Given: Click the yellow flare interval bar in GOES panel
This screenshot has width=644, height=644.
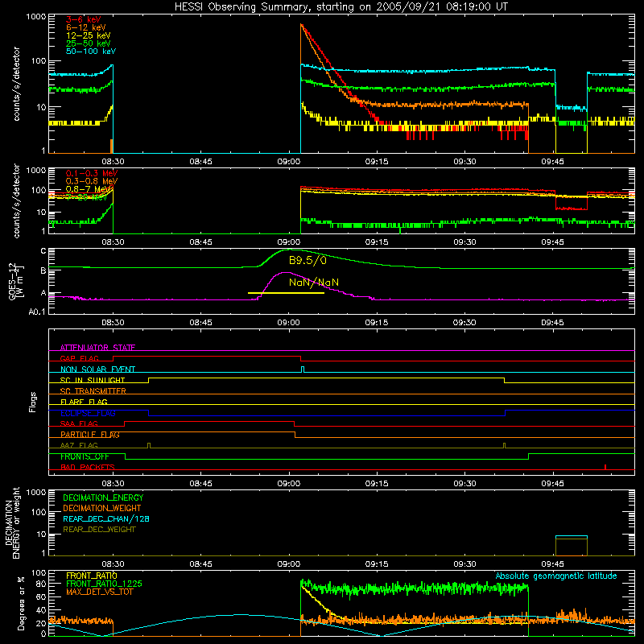Looking at the screenshot, I should tap(286, 293).
